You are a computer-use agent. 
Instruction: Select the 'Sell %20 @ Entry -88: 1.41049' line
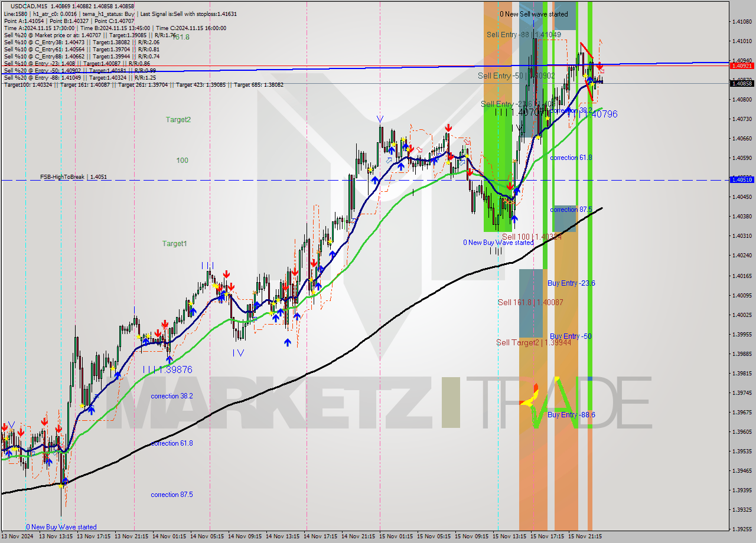tap(80, 77)
